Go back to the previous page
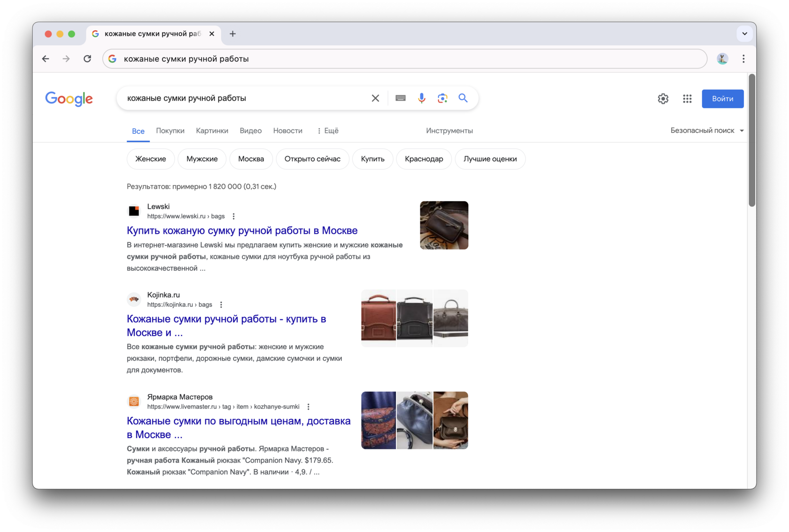The image size is (789, 532). pyautogui.click(x=46, y=59)
